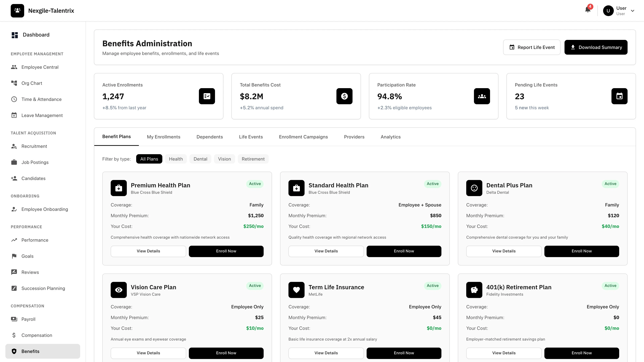Enable the Dental plan type filter
The width and height of the screenshot is (644, 362).
click(200, 159)
